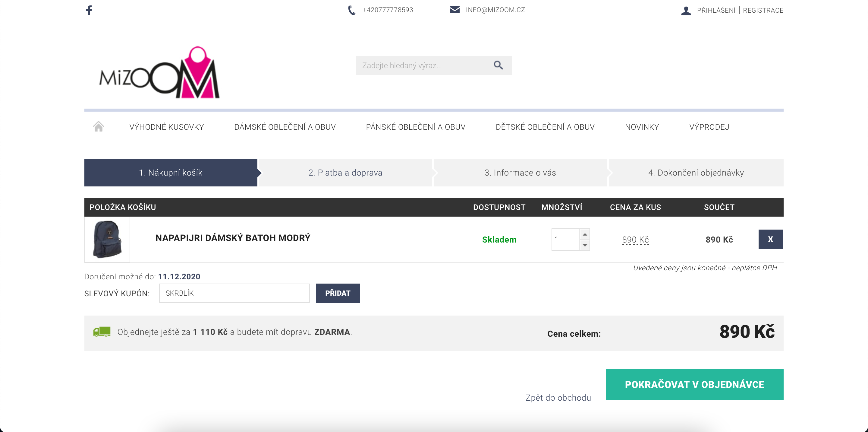This screenshot has height=432, width=868.
Task: Open the Výprodej menu item
Action: pos(709,127)
